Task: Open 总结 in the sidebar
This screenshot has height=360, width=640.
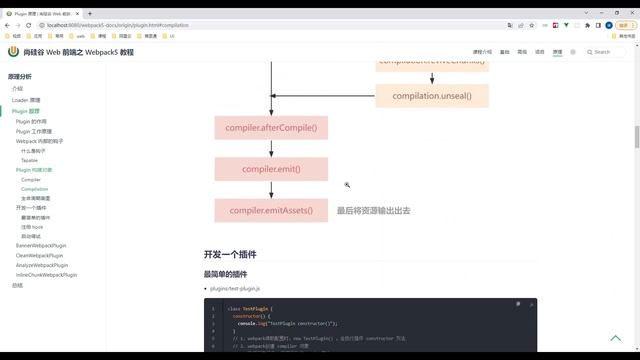Action: click(18, 285)
